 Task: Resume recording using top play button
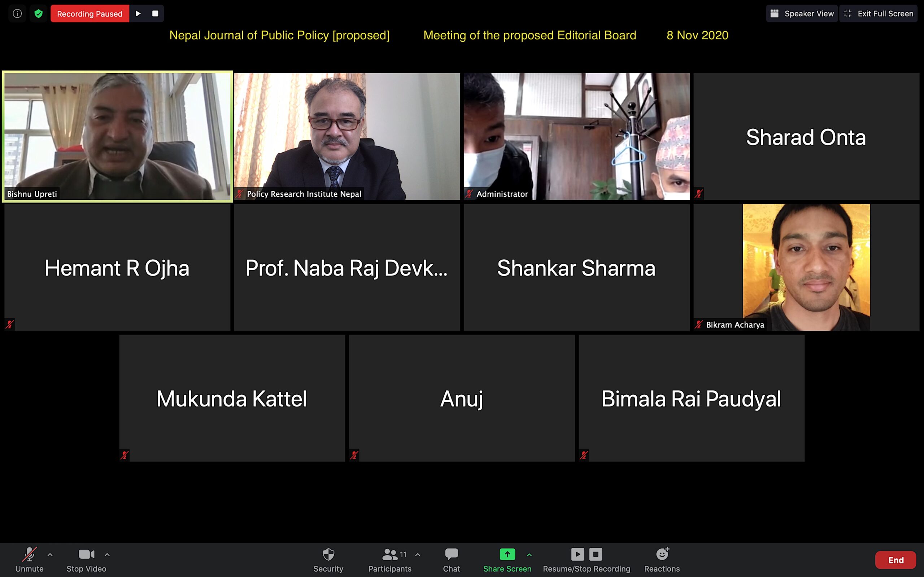tap(138, 14)
